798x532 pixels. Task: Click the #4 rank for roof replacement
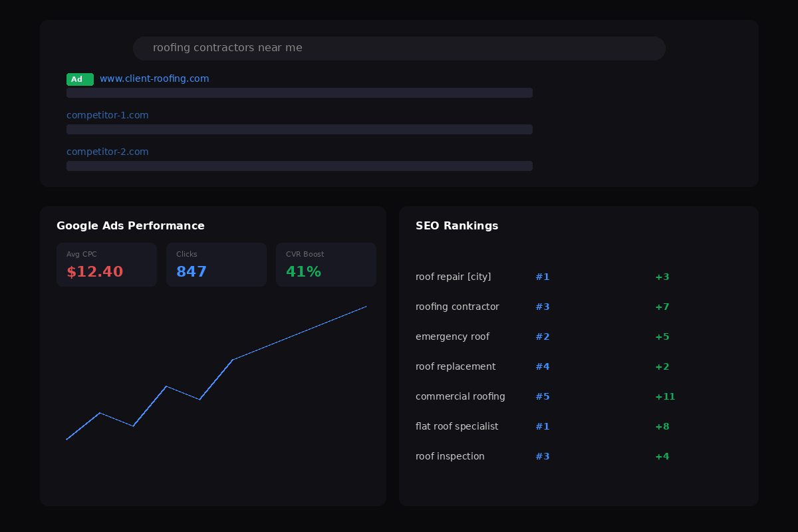pos(543,366)
